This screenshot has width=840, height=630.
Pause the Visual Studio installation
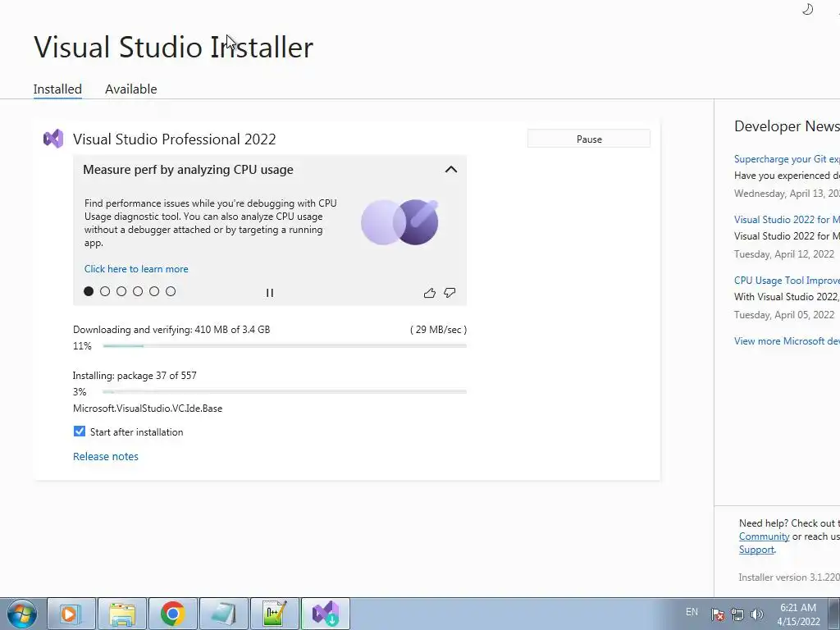pyautogui.click(x=589, y=139)
